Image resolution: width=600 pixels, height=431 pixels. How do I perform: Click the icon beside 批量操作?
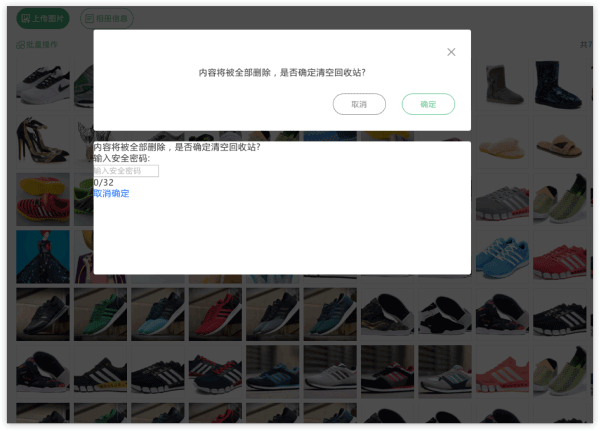coord(21,45)
